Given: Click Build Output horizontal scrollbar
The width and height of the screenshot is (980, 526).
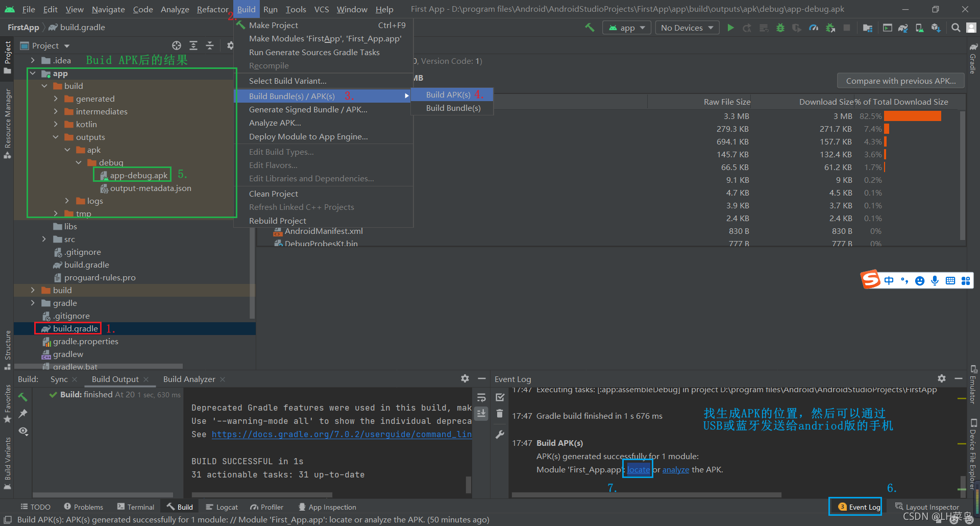Looking at the screenshot, I should pyautogui.click(x=262, y=494).
